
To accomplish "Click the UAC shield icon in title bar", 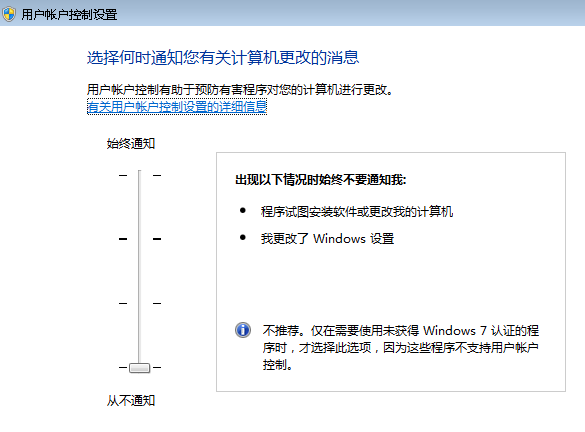I will coord(9,14).
